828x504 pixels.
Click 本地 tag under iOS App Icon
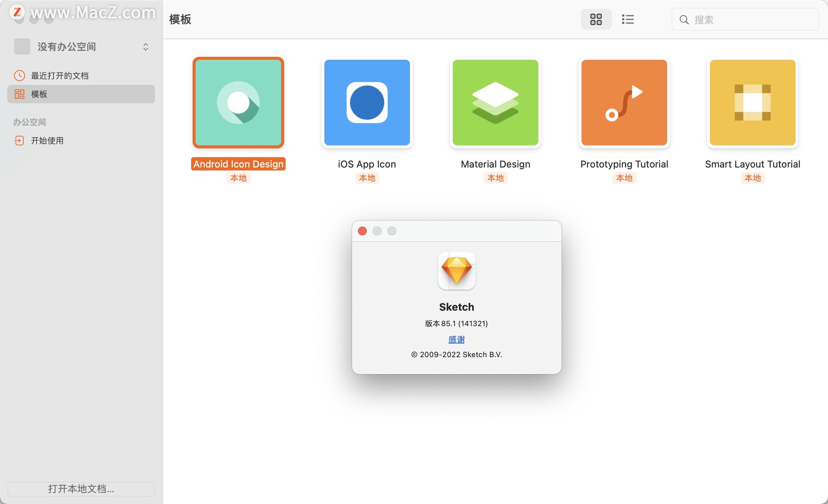click(x=367, y=178)
